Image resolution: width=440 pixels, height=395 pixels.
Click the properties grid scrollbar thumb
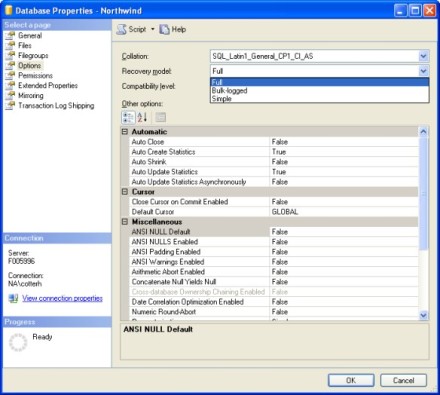click(x=423, y=193)
